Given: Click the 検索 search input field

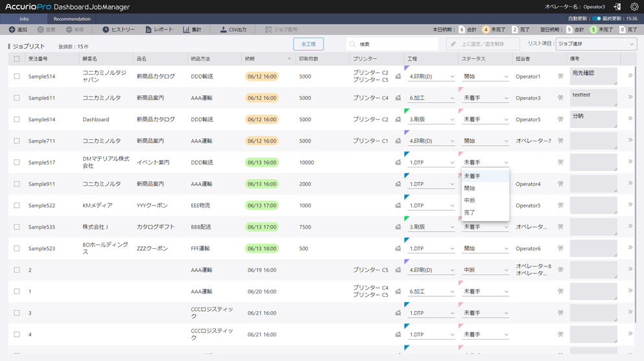Looking at the screenshot, I should (392, 44).
